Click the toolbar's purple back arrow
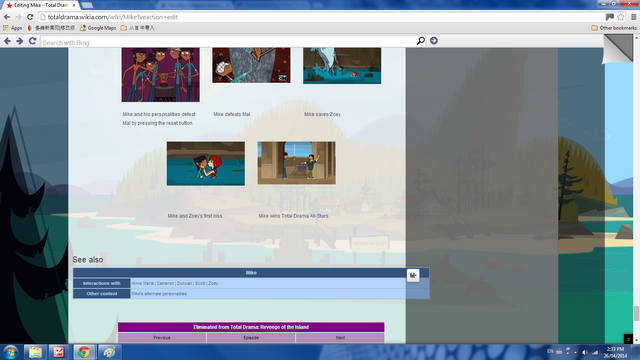Image resolution: width=640 pixels, height=360 pixels. (x=7, y=41)
